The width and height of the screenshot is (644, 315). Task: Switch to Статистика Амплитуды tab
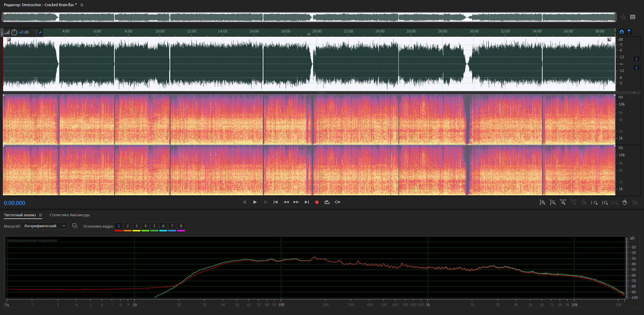(x=70, y=215)
